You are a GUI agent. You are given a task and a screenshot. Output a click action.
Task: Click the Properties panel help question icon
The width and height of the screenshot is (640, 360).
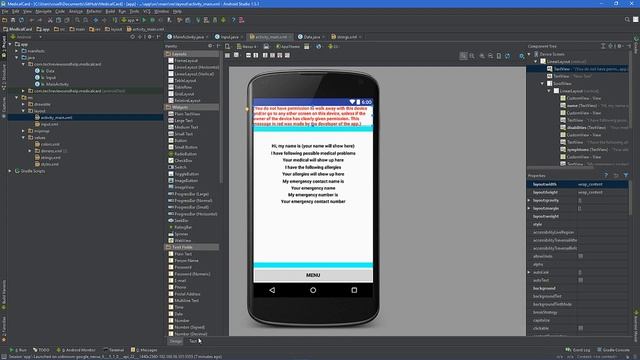point(606,176)
